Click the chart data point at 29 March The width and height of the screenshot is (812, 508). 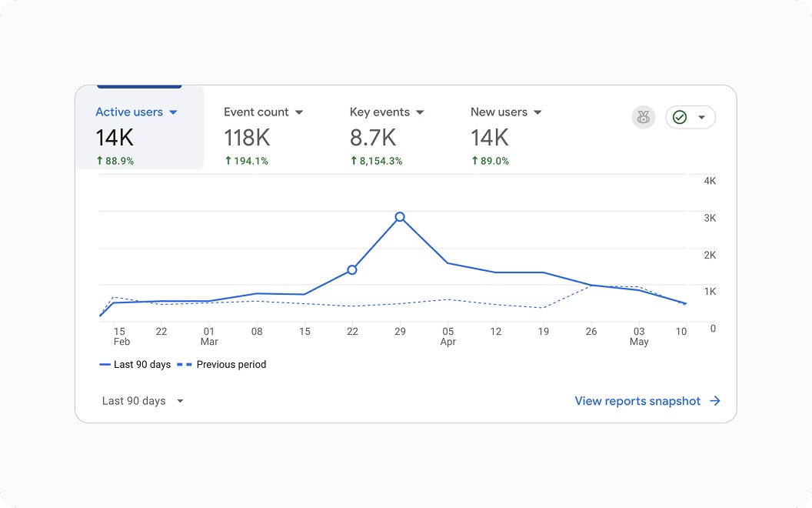400,217
